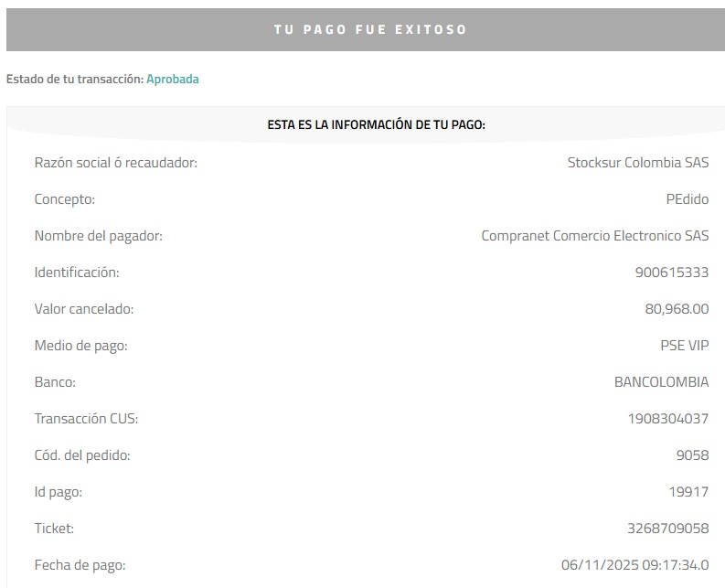Viewport: 725px width, 588px height.
Task: Click the order code 9058
Action: click(693, 455)
